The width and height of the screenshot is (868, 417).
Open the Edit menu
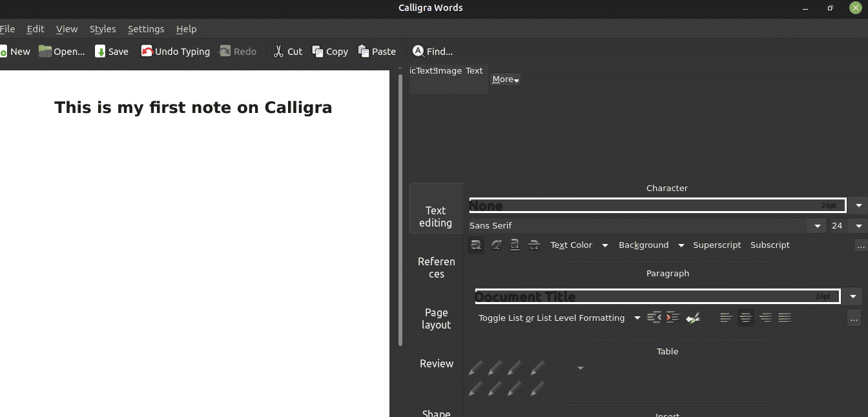click(x=36, y=29)
